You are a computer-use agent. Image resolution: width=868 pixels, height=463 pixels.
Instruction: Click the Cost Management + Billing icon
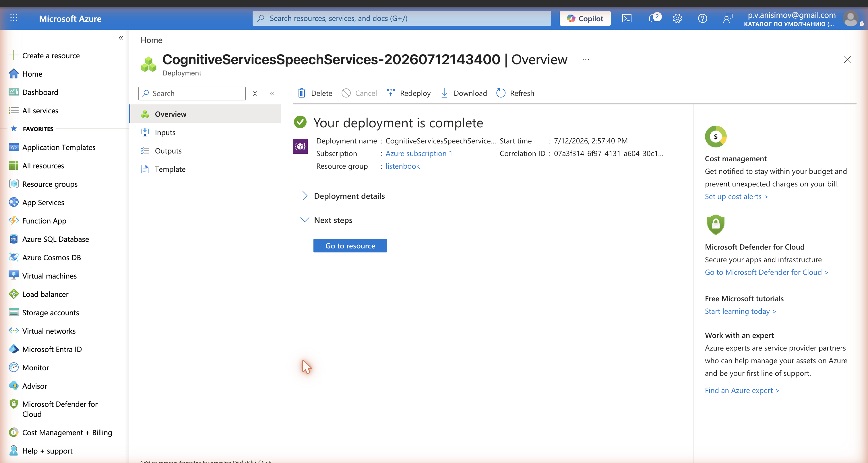tap(13, 432)
